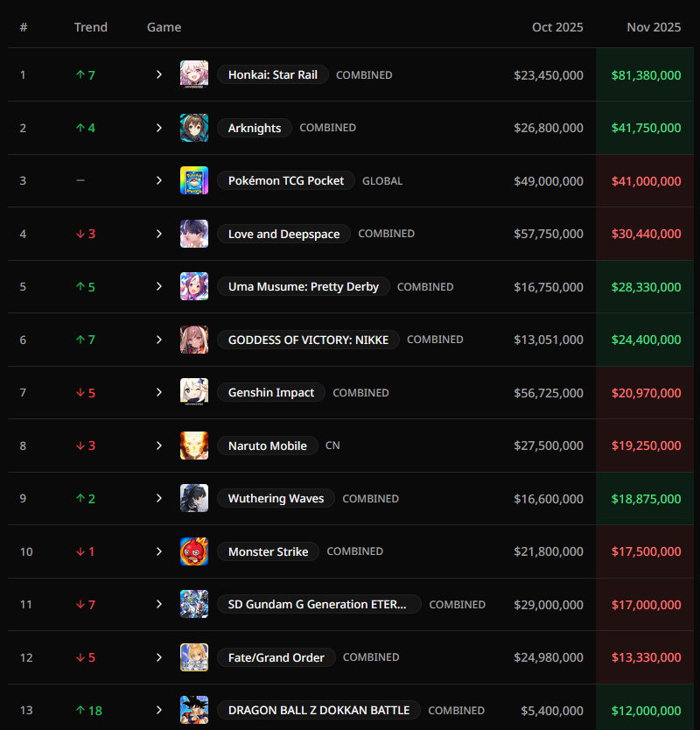This screenshot has width=700, height=730.
Task: Open the Genshin Impact name pill
Action: (271, 392)
